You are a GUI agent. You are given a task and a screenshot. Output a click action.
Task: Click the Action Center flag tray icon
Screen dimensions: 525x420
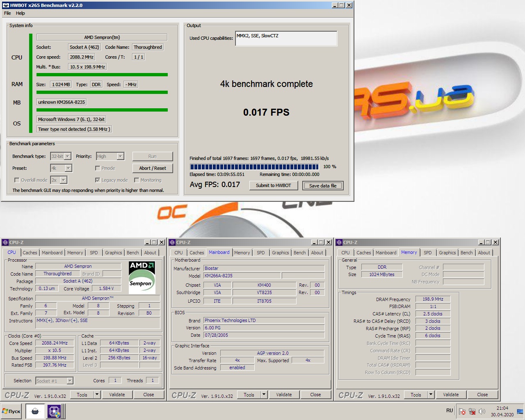click(462, 411)
